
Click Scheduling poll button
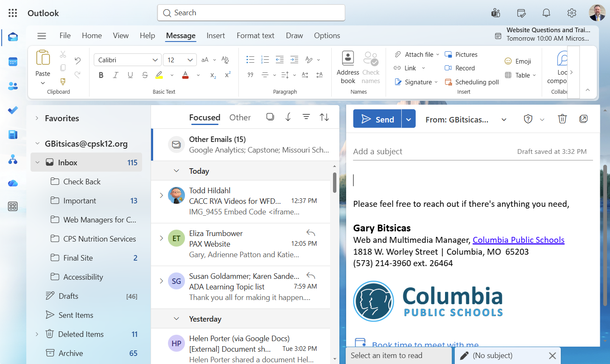471,82
